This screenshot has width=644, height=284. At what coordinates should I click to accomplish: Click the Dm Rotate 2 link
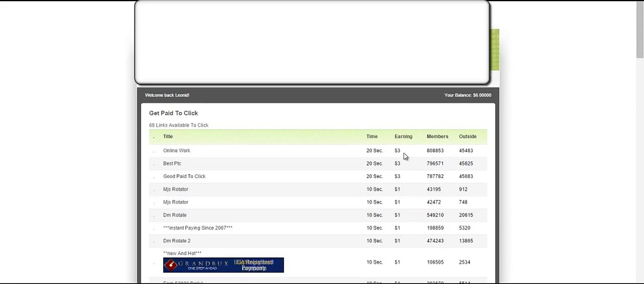pyautogui.click(x=177, y=241)
